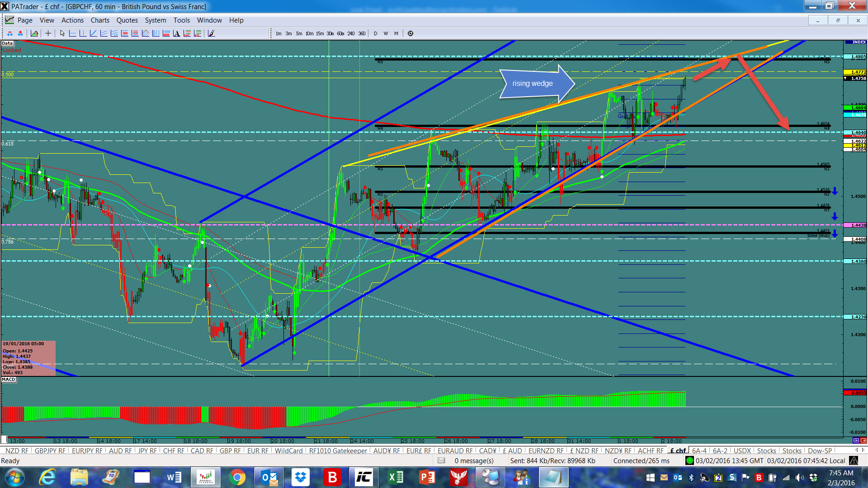Open the Tools menu
This screenshot has width=868, height=488.
tap(181, 20)
